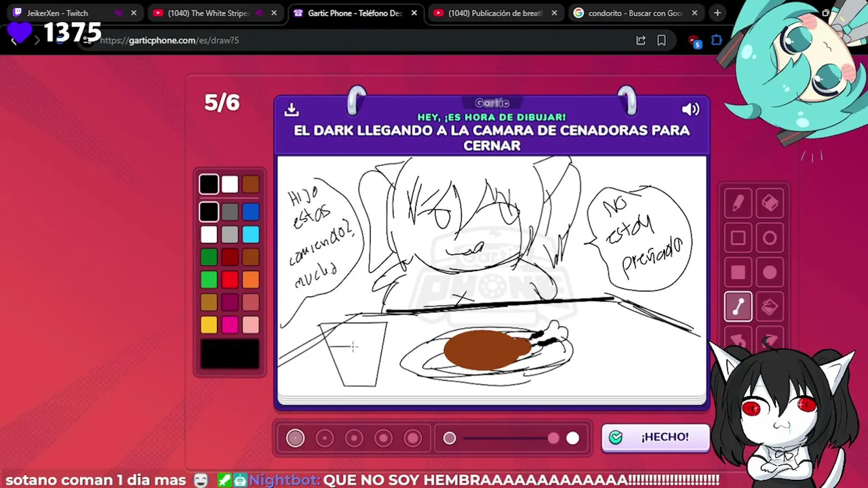Choose the blue color swatch

(x=250, y=212)
